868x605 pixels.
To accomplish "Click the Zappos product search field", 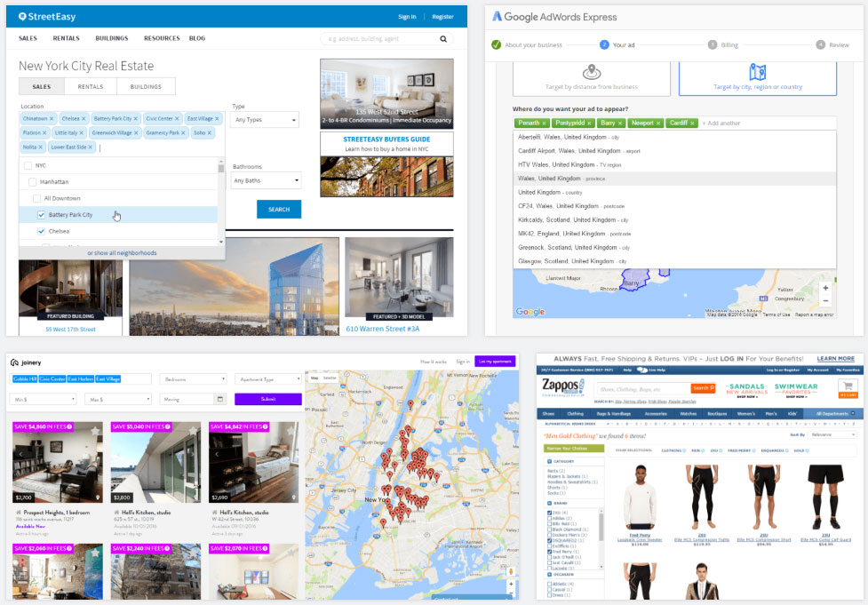I will coord(643,388).
